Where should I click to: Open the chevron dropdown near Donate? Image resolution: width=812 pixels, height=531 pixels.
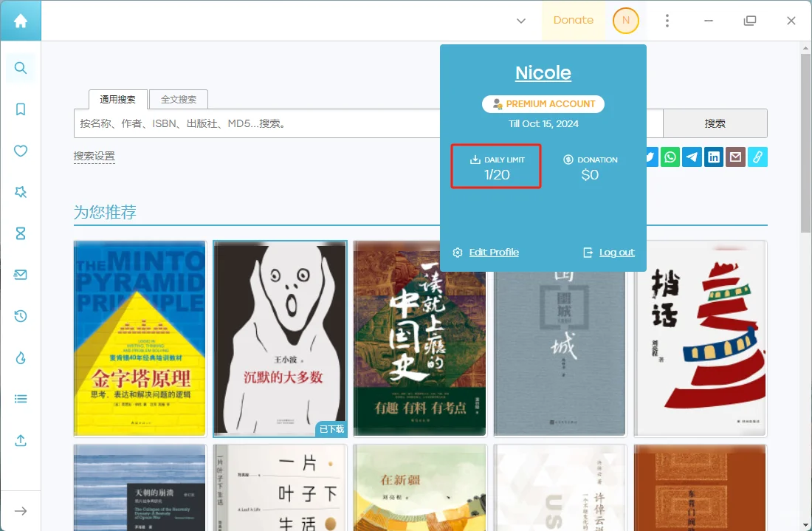[x=521, y=21]
